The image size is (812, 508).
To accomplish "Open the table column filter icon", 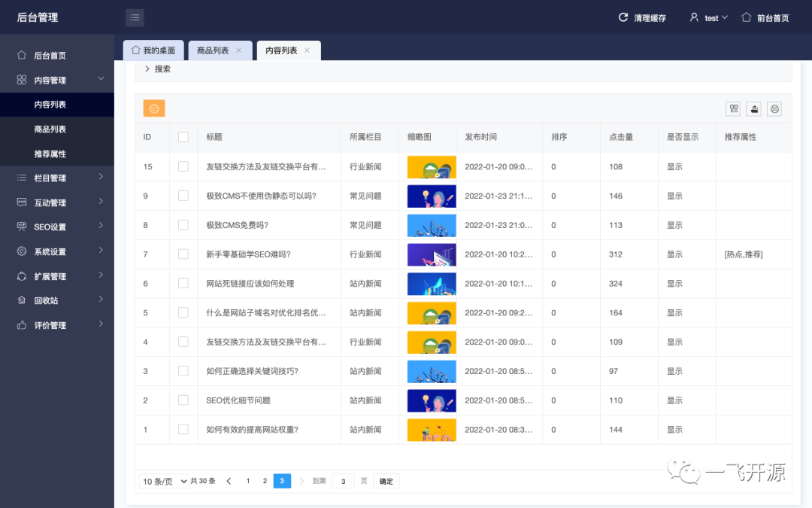I will (x=733, y=109).
